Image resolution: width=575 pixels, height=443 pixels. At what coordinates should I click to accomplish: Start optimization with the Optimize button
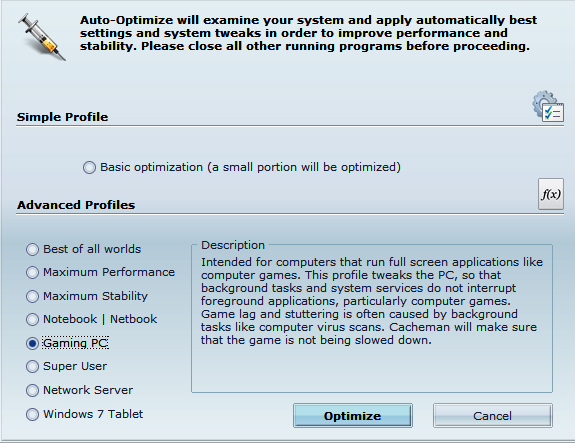coord(353,416)
